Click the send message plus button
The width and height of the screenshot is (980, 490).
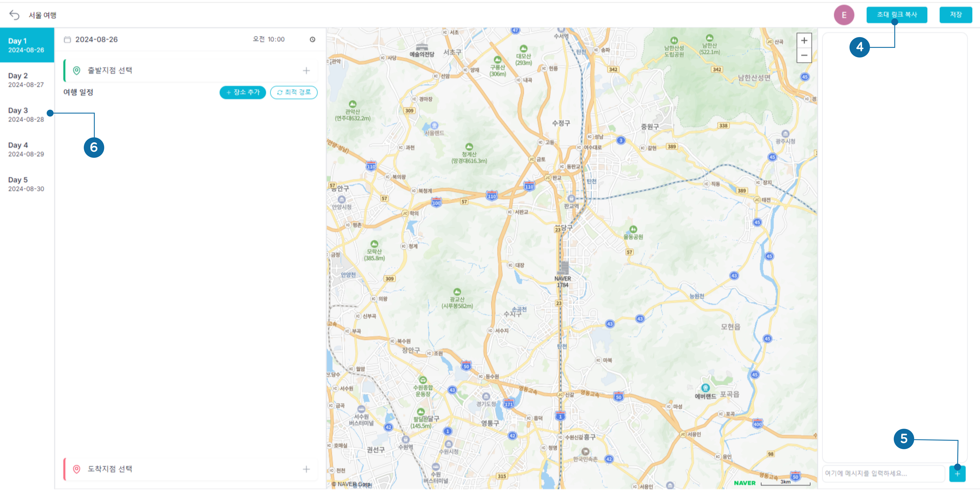coord(957,474)
